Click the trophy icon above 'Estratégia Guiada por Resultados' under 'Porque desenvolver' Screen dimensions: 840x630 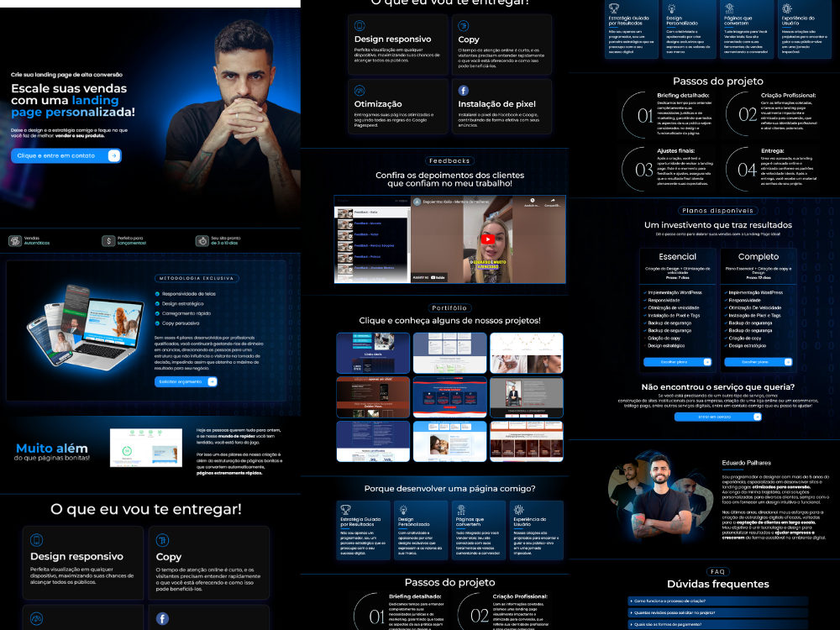point(346,510)
